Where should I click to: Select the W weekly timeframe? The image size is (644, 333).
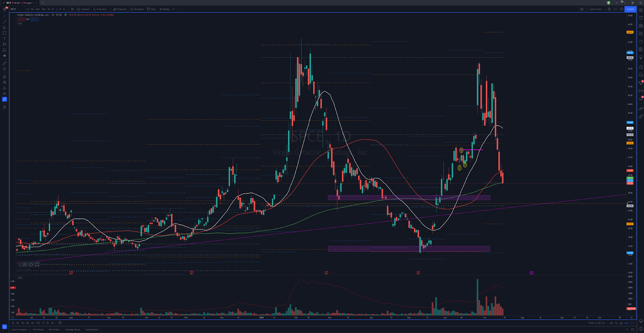coord(60,9)
